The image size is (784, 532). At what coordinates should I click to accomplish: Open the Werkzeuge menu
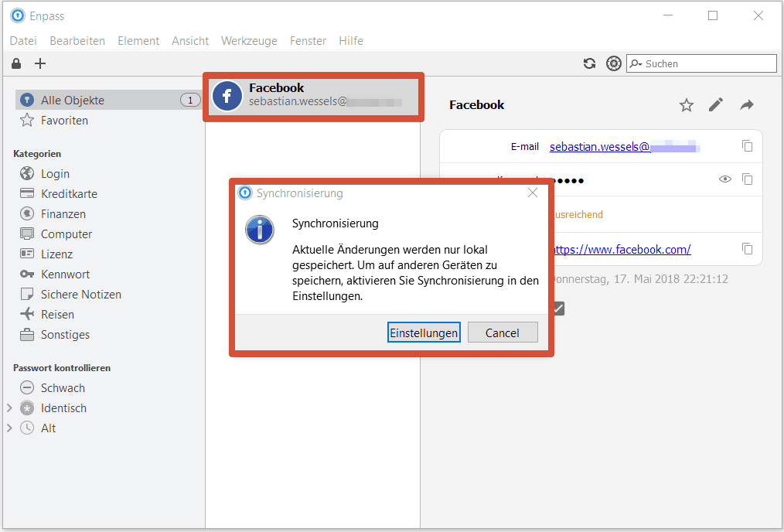(x=249, y=41)
